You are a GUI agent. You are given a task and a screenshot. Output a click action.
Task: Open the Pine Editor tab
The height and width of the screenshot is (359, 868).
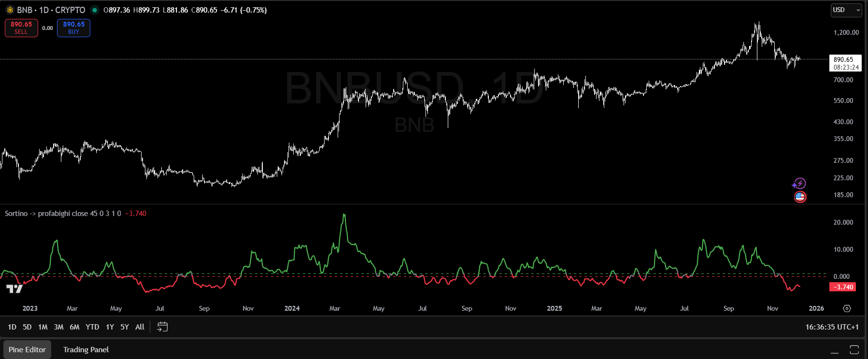tap(27, 350)
